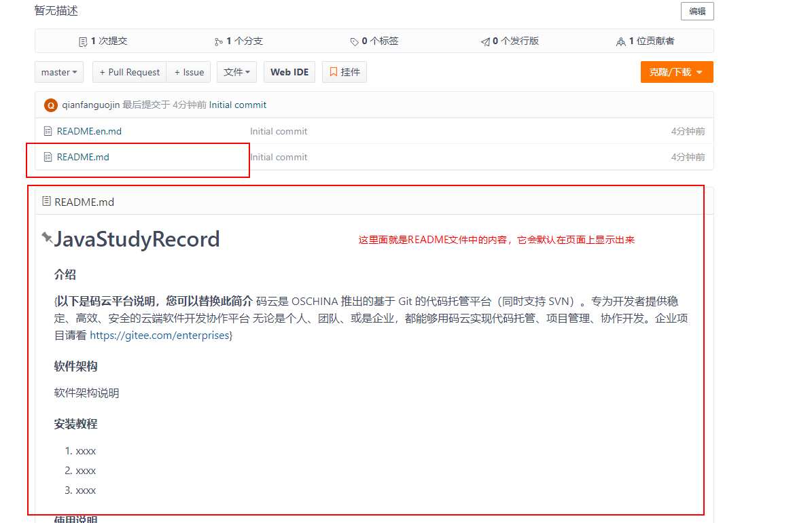The height and width of the screenshot is (523, 812).
Task: Click the file icon next to README.md row
Action: [x=48, y=157]
